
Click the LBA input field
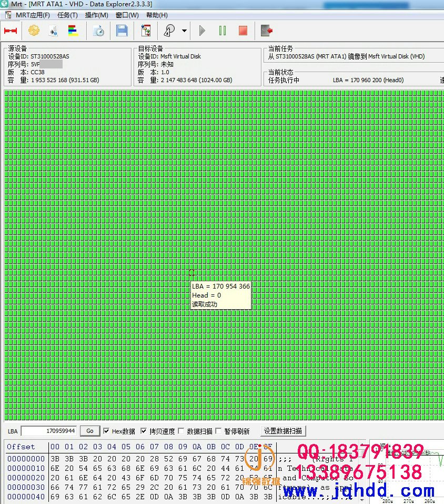[x=49, y=431]
